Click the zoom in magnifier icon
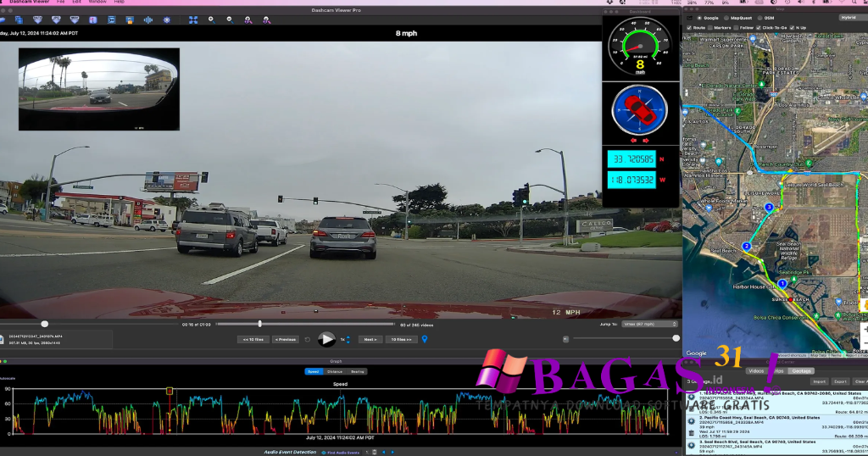The width and height of the screenshot is (868, 456). click(x=211, y=19)
